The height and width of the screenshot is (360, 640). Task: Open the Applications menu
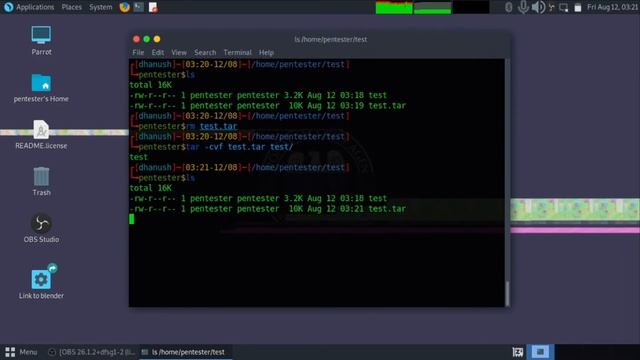pyautogui.click(x=35, y=7)
